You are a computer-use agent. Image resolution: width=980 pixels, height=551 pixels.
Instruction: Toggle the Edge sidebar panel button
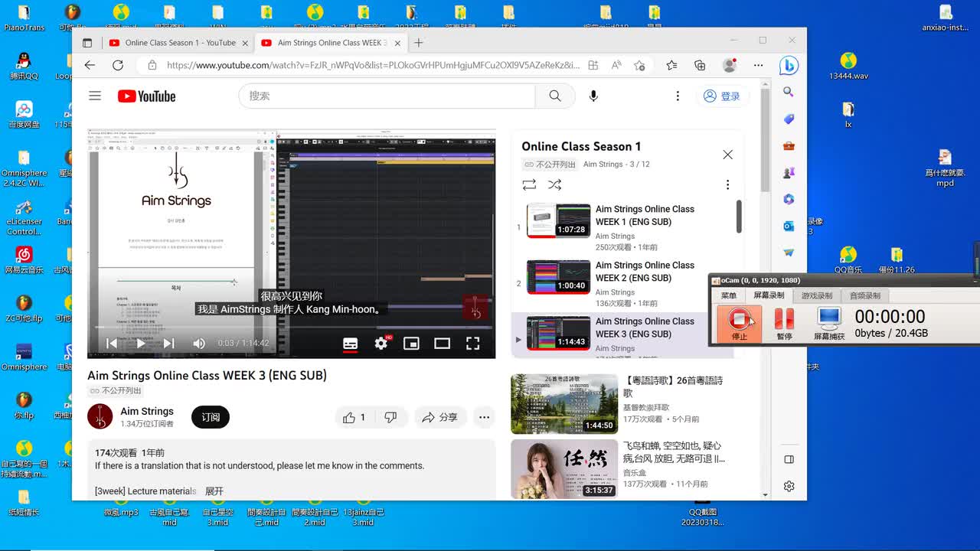(789, 459)
